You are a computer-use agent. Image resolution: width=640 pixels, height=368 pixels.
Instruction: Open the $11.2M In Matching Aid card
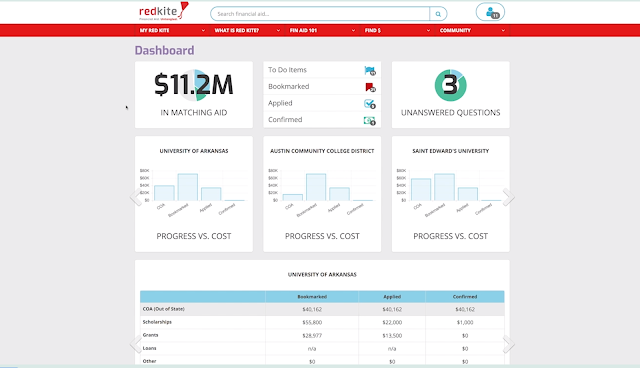194,95
